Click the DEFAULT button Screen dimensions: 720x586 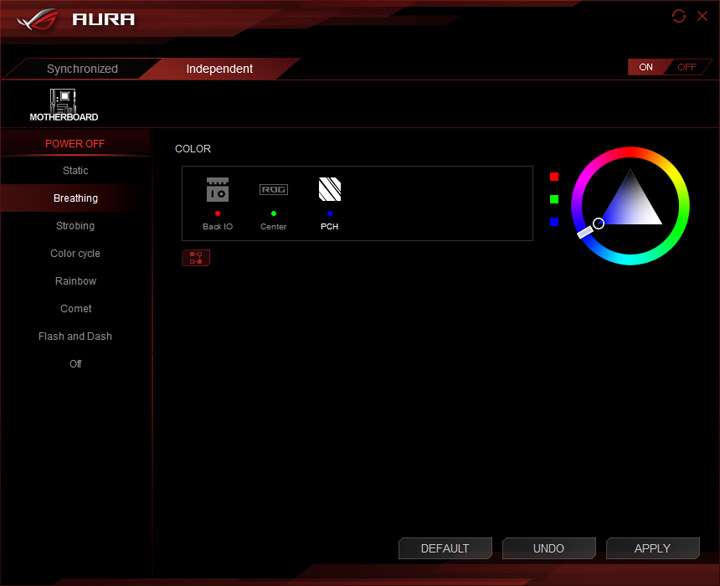445,548
